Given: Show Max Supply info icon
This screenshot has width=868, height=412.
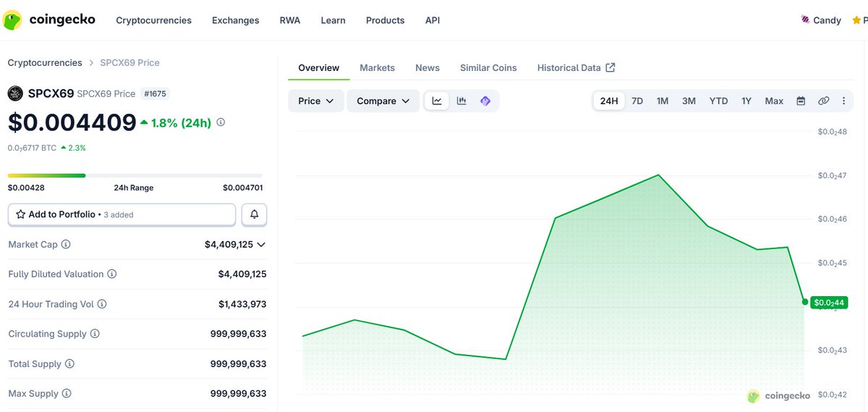Looking at the screenshot, I should pos(67,394).
